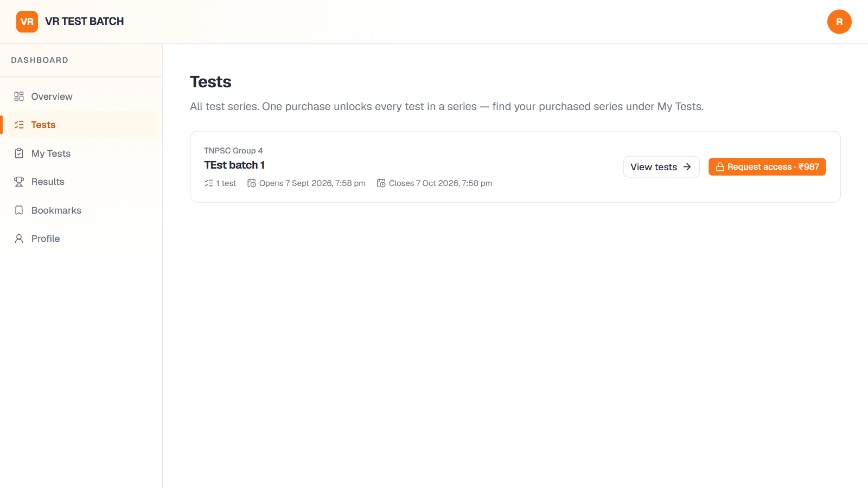868x488 pixels.
Task: Open My Tests label in sidebar
Action: tap(51, 153)
